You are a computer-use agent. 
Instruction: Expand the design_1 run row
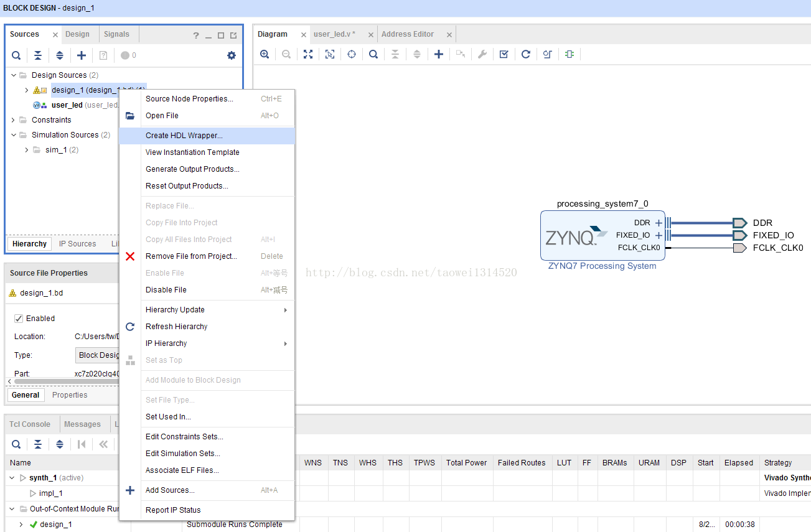(x=21, y=525)
